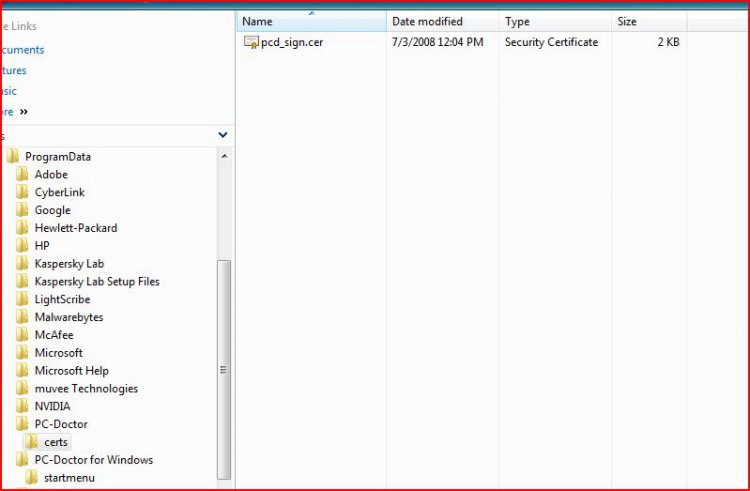This screenshot has width=750, height=491.
Task: Select the pcd_sign.cer file name
Action: pyautogui.click(x=292, y=42)
